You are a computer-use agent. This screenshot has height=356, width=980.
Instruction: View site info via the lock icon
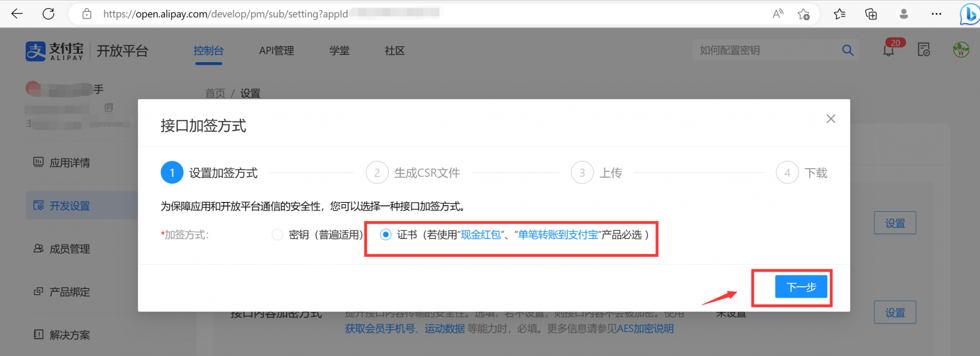pyautogui.click(x=87, y=14)
